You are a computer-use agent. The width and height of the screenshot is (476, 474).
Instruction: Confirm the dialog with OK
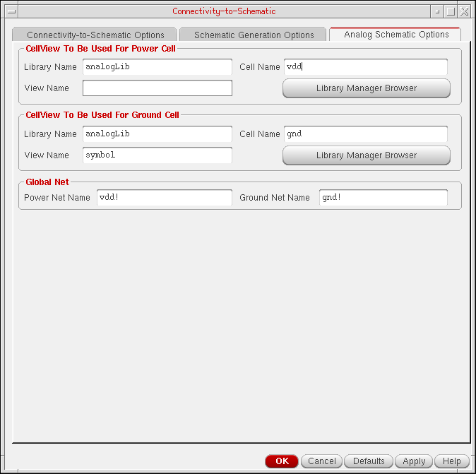282,461
